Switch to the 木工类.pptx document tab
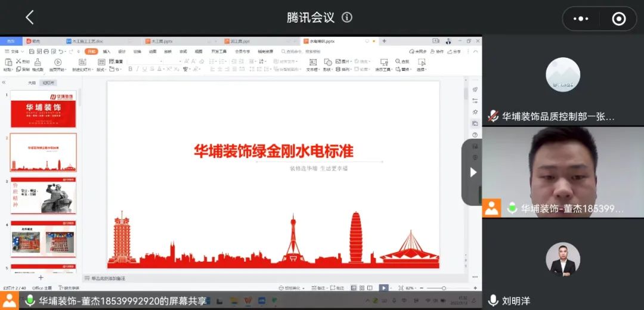 click(158, 42)
